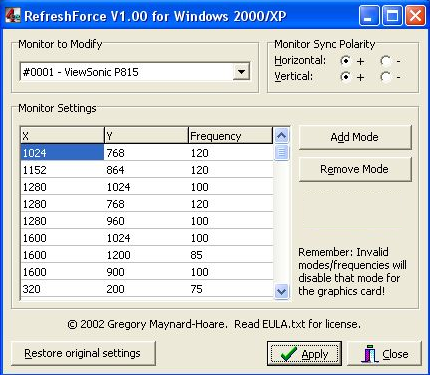
Task: Click the scroll up arrow of mode list
Action: pyautogui.click(x=281, y=135)
